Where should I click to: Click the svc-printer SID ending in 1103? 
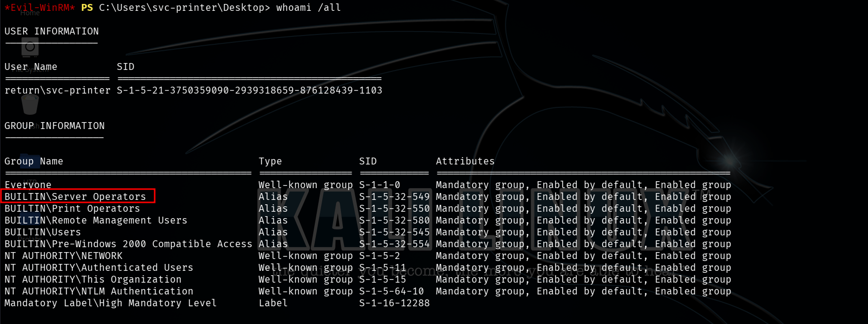249,90
